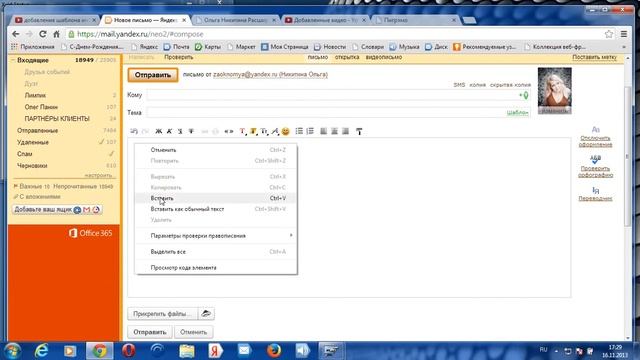This screenshot has width=640, height=360.
Task: Open the text highlight color picker
Action: [x=253, y=131]
